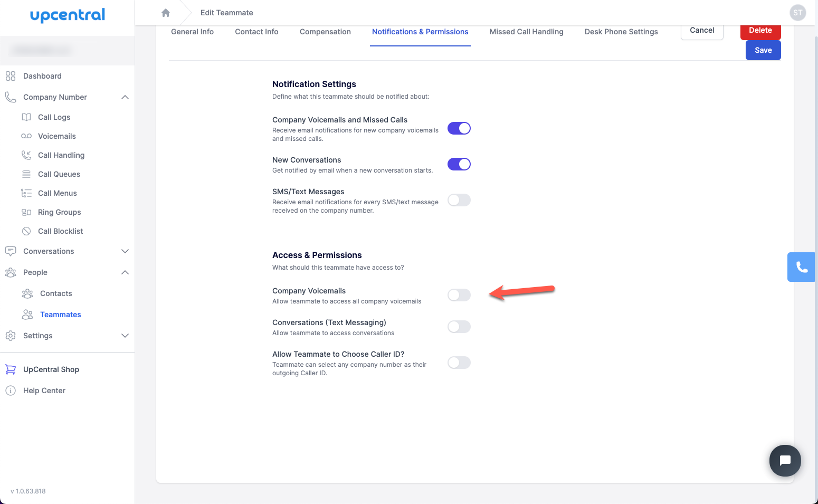Select Ring Groups in the sidebar
The height and width of the screenshot is (504, 818).
coord(59,212)
